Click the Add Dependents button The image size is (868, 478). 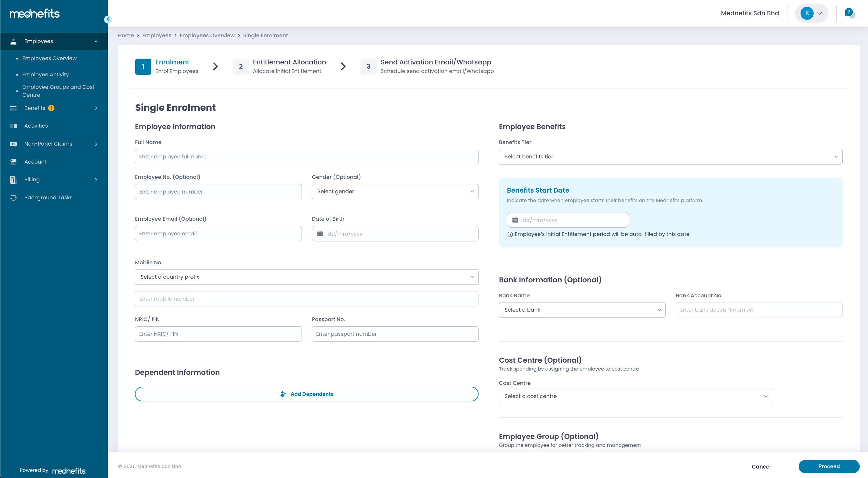pos(306,394)
